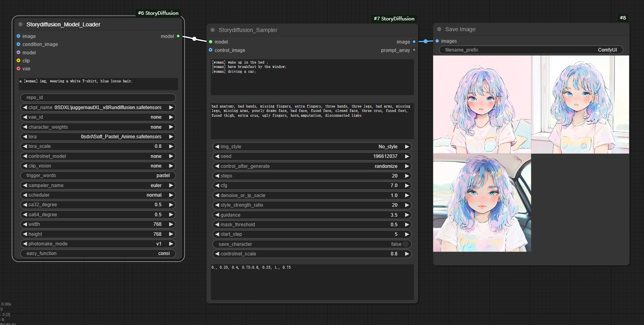Decrease guidance value with the left arrow
This screenshot has height=325, width=644.
click(217, 215)
